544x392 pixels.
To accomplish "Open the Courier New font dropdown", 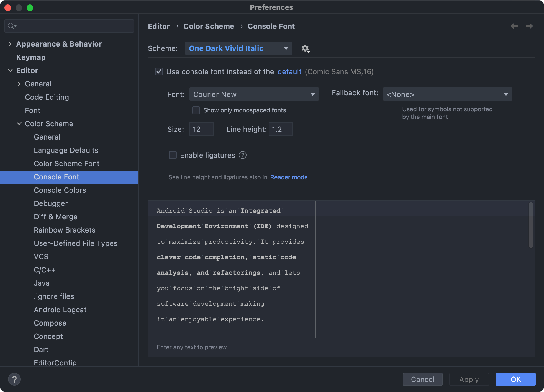I will click(x=254, y=94).
